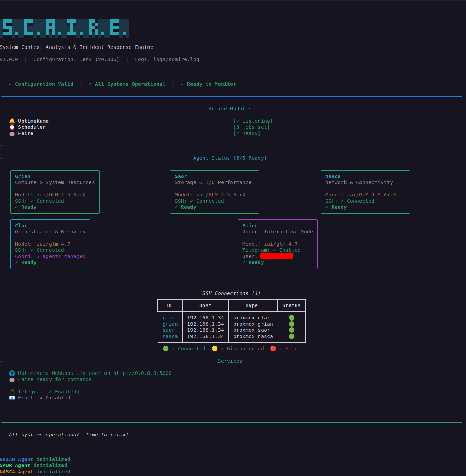The image size is (466, 476).
Task: Select the Status column header
Action: 291,305
